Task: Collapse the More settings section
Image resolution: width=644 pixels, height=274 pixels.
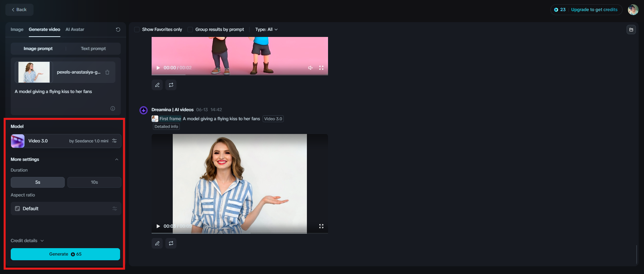Action: coord(117,159)
